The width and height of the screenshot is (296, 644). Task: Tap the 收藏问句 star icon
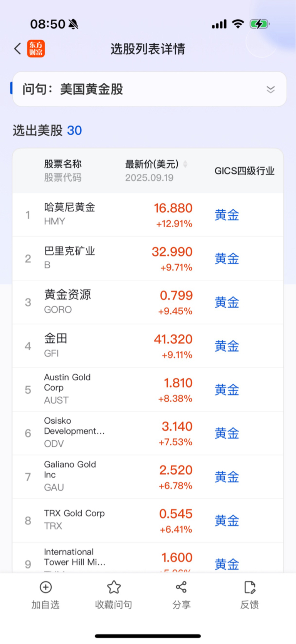(114, 587)
